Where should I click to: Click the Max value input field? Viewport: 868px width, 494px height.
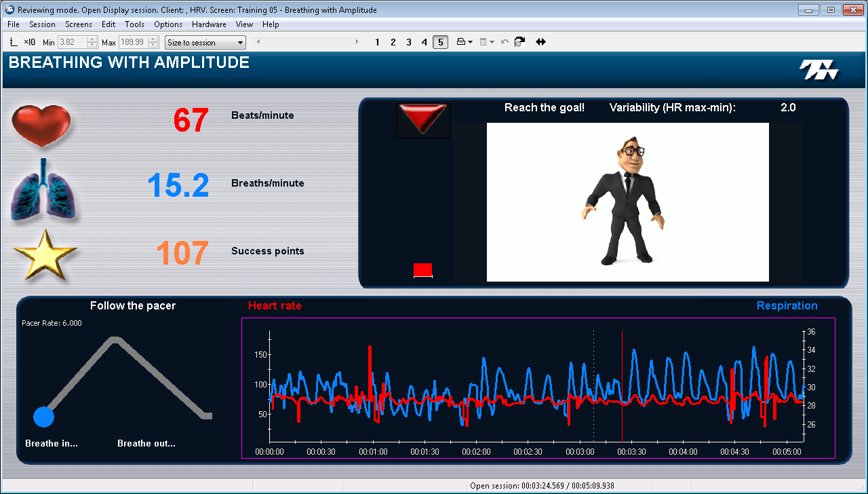[133, 42]
